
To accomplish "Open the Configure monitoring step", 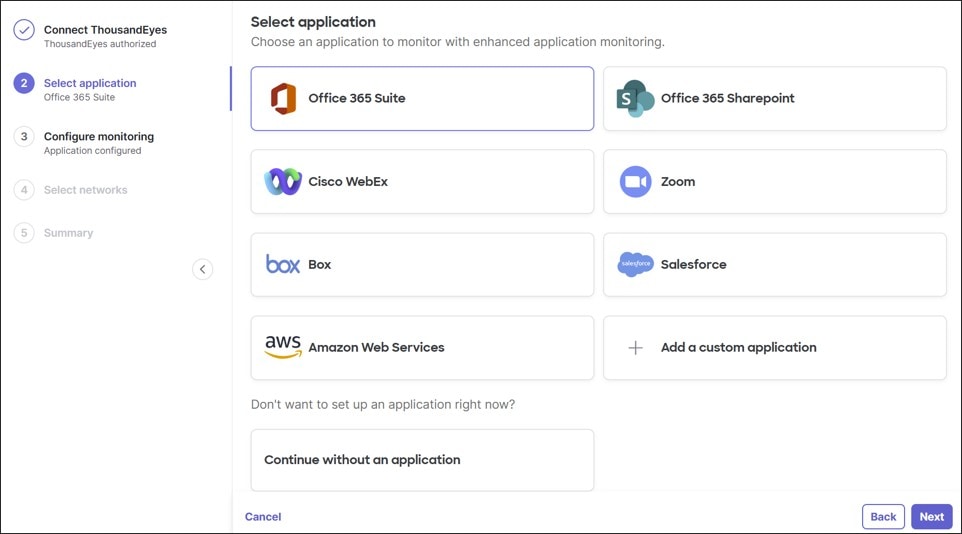I will tap(99, 136).
